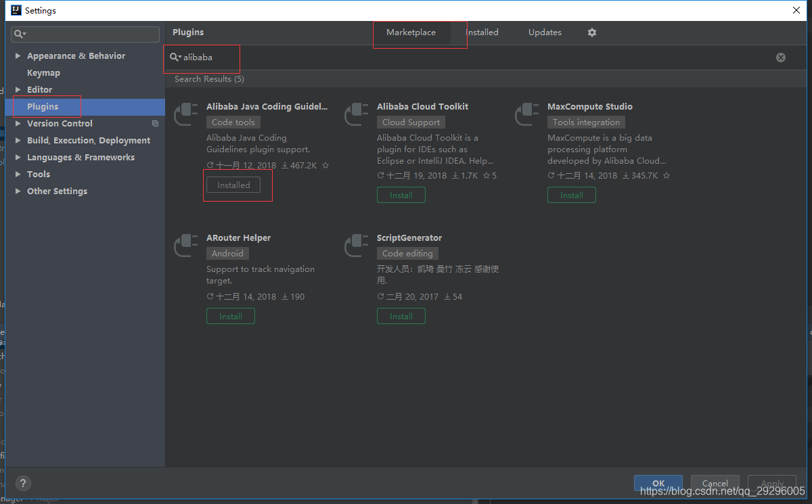Screen dimensions: 812x504
Task: Open ScriptGenerator plugin title
Action: click(x=409, y=237)
